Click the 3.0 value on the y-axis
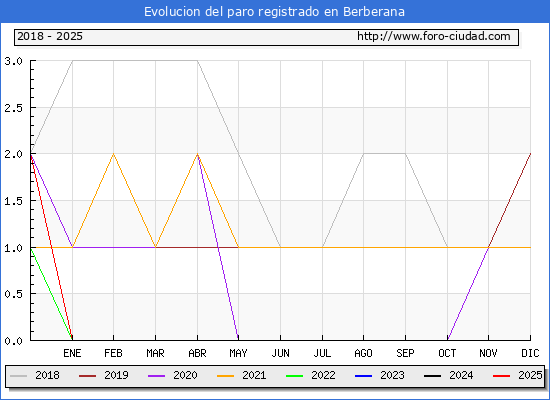 [13, 61]
